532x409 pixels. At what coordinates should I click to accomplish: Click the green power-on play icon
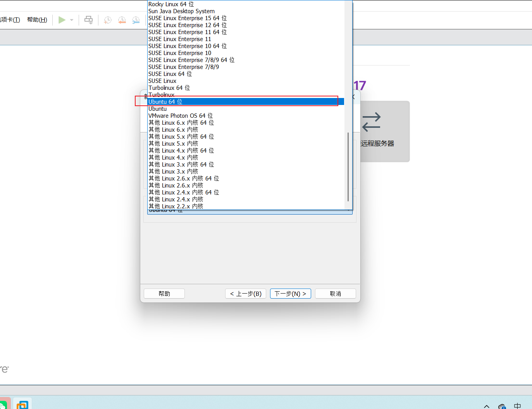62,20
